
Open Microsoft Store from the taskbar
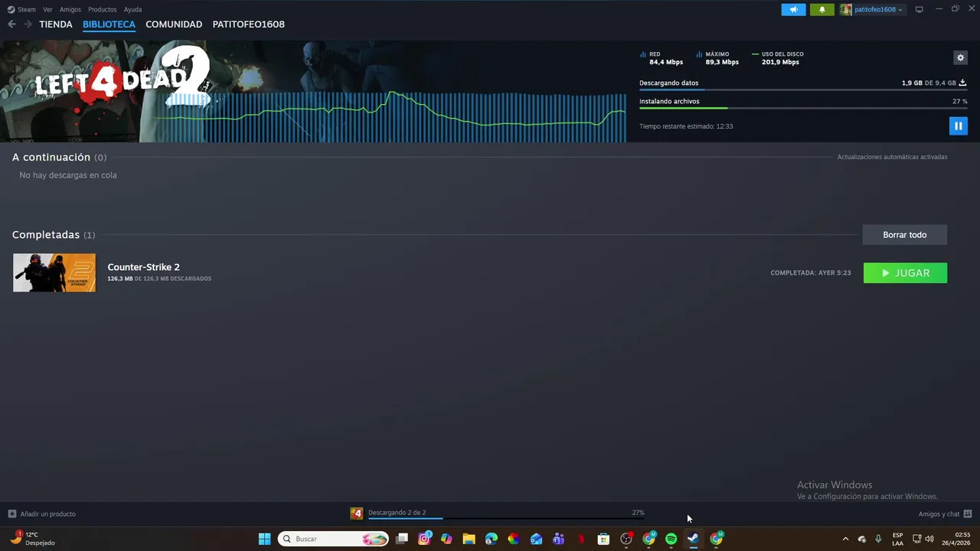tap(603, 539)
